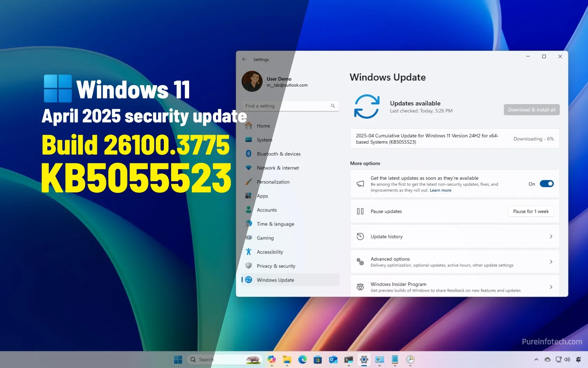588x368 pixels.
Task: Click the Find a setting search box
Action: 287,106
